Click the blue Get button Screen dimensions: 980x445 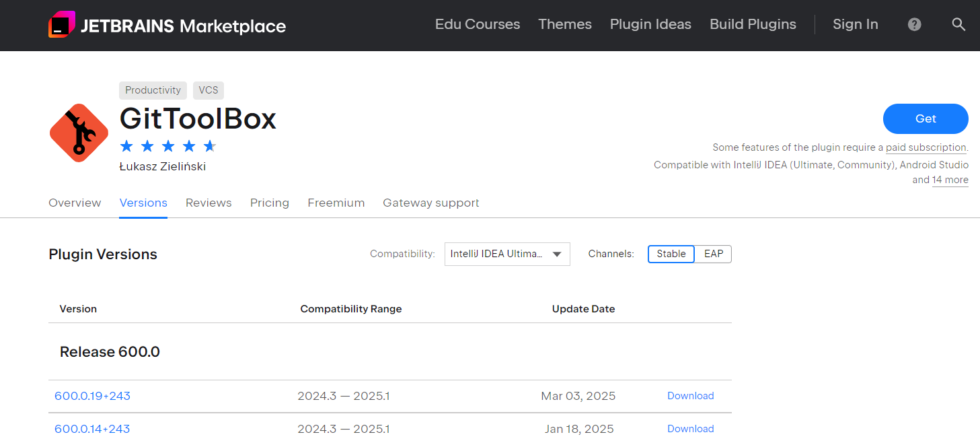(925, 118)
